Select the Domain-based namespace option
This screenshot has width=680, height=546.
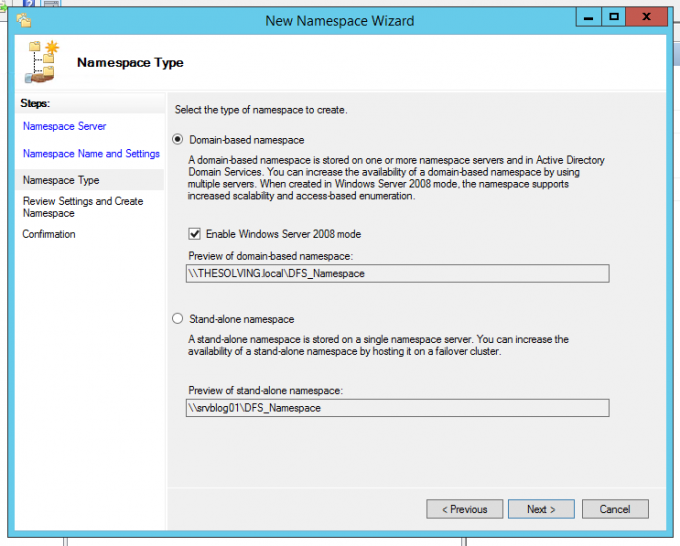point(180,140)
